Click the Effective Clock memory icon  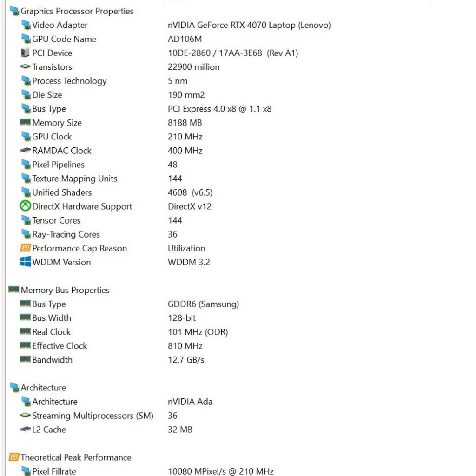(x=25, y=345)
